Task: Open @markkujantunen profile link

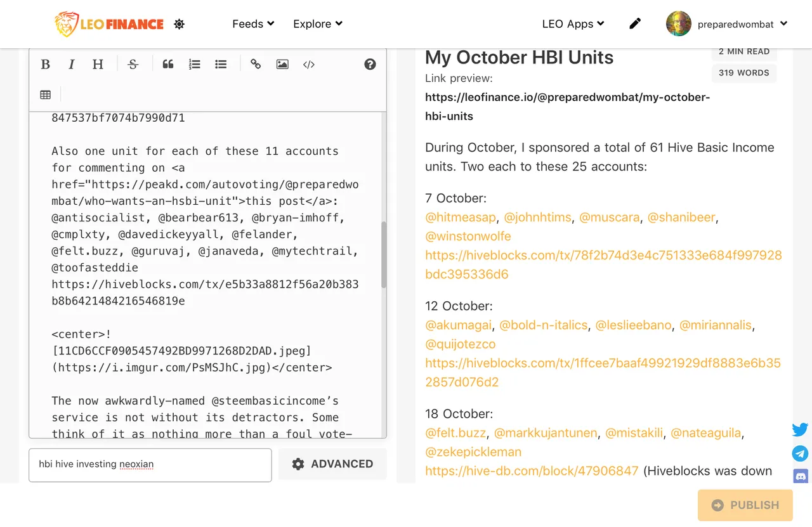Action: (x=546, y=433)
